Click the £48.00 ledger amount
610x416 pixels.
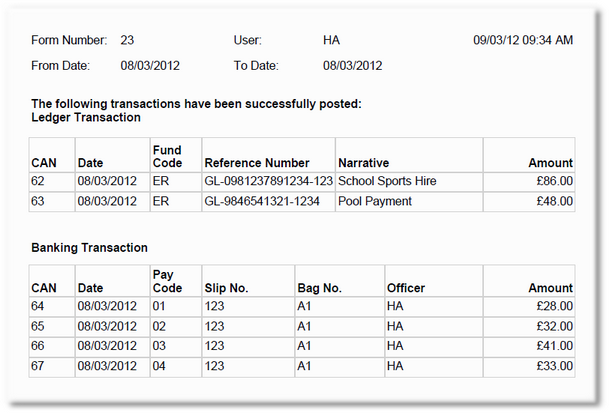coord(553,201)
